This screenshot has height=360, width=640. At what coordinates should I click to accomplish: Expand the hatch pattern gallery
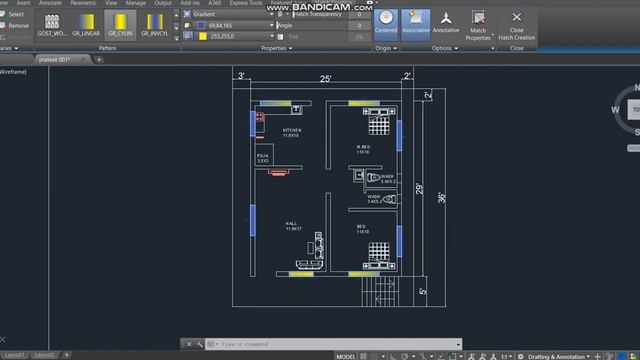(x=176, y=38)
